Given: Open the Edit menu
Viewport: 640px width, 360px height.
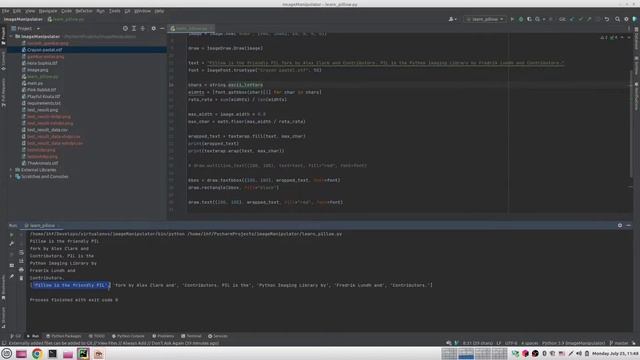Looking at the screenshot, I should pyautogui.click(x=17, y=11).
